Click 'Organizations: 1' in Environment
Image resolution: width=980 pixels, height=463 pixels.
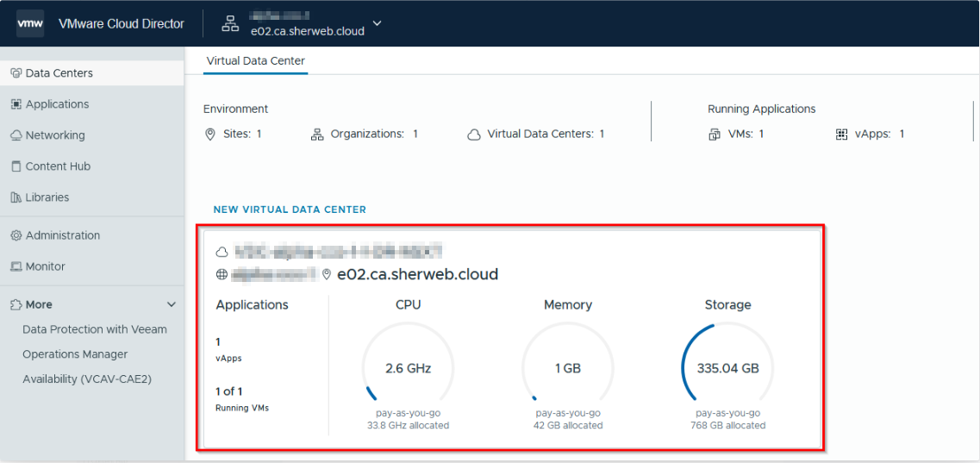(x=374, y=135)
